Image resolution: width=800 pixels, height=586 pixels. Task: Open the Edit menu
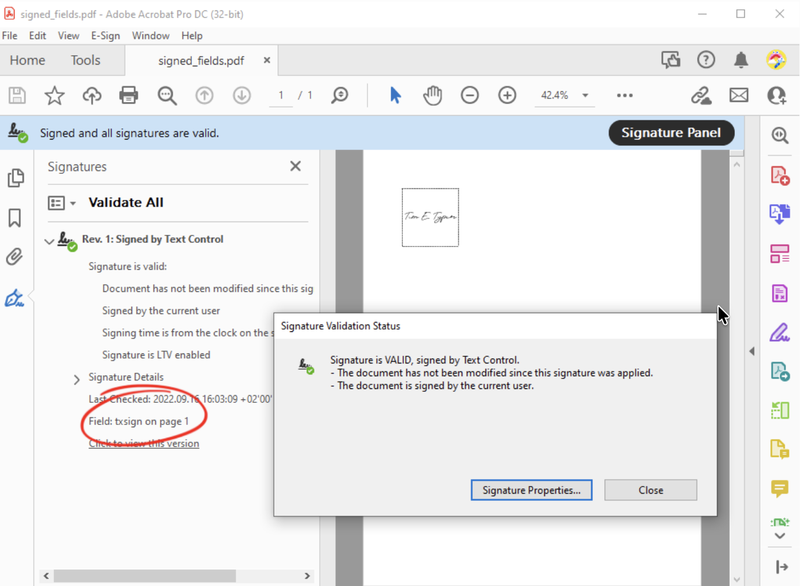coord(37,36)
